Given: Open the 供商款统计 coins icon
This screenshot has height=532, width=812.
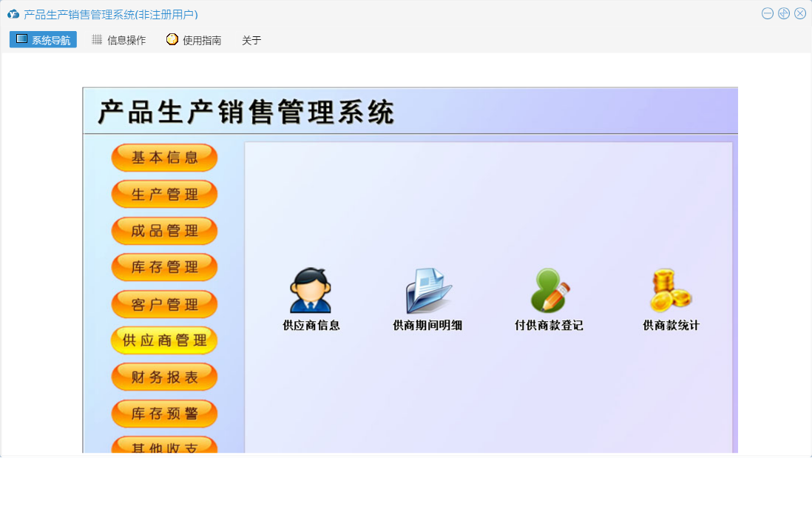Looking at the screenshot, I should click(x=671, y=290).
